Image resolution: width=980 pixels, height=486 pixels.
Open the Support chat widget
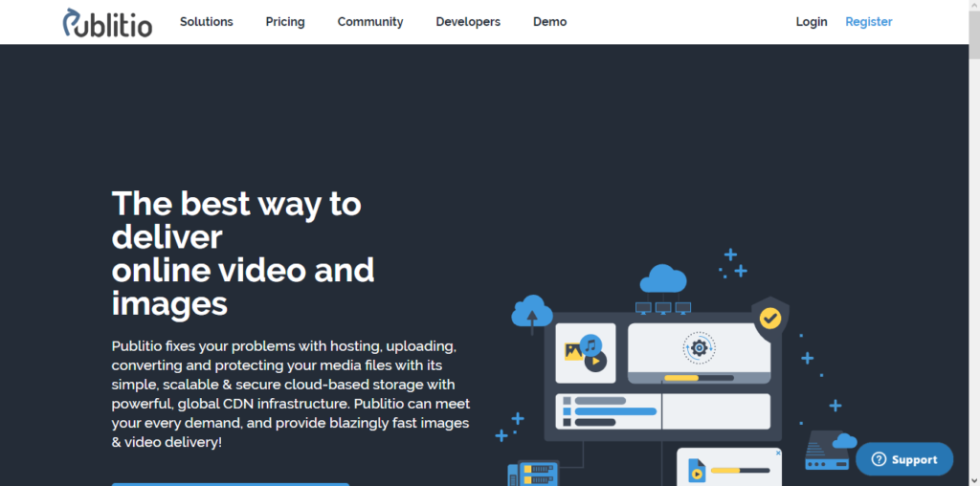(904, 459)
